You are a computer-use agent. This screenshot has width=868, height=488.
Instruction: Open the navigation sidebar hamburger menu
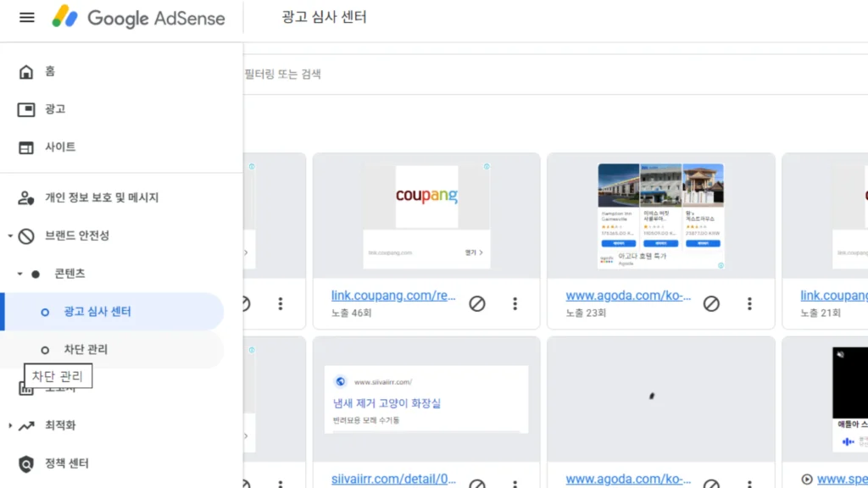25,17
